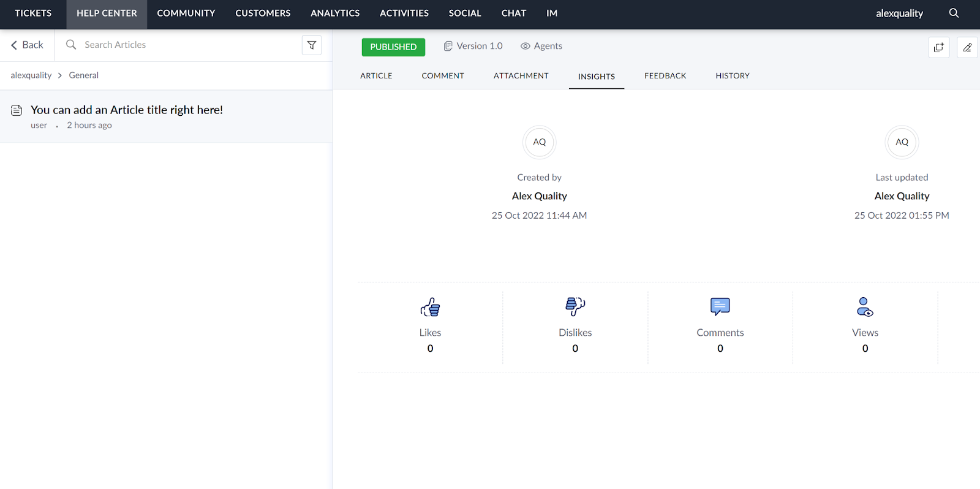Click the search magnifier icon in top bar

pyautogui.click(x=954, y=13)
